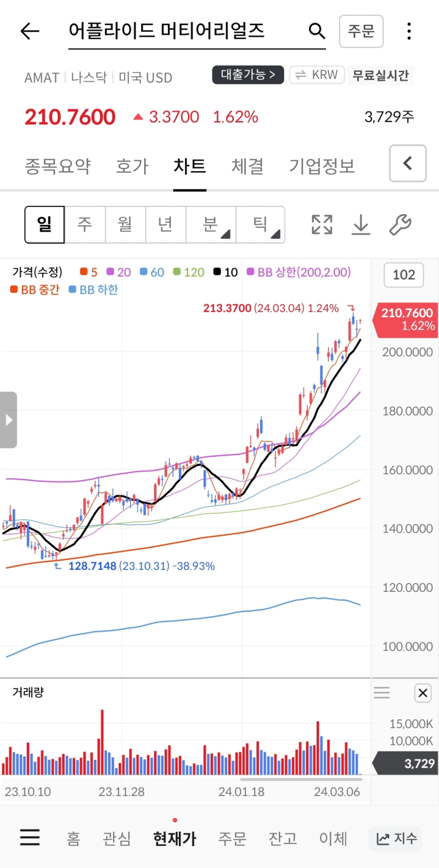The image size is (439, 868).
Task: Tap the 200.0000 price axis label
Action: 408,352
